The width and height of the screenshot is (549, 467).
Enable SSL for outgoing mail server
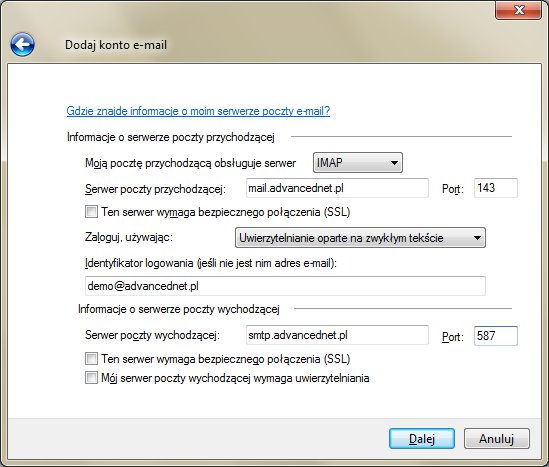[x=91, y=358]
